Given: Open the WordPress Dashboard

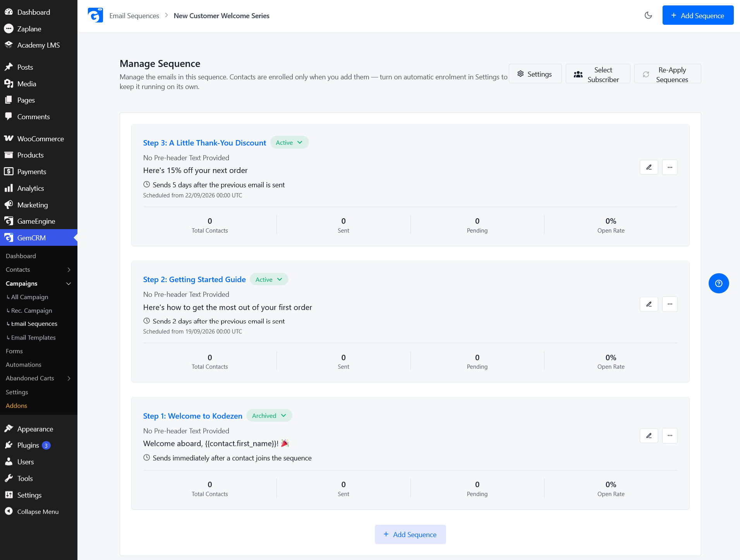Looking at the screenshot, I should 39,12.
